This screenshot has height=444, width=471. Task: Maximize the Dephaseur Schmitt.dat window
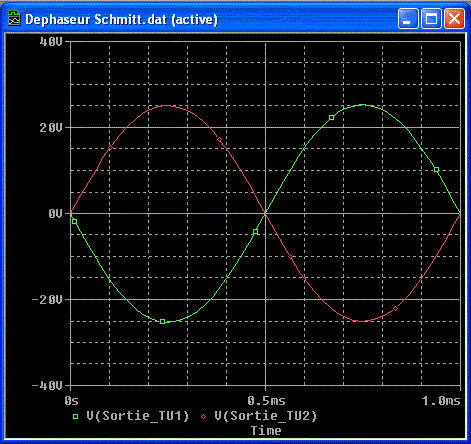[x=431, y=19]
